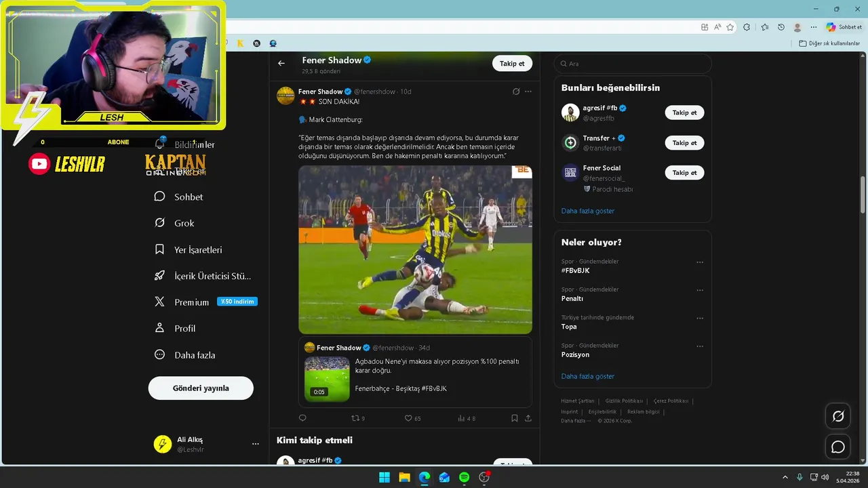Open Copilot Sohbet et button

844,27
